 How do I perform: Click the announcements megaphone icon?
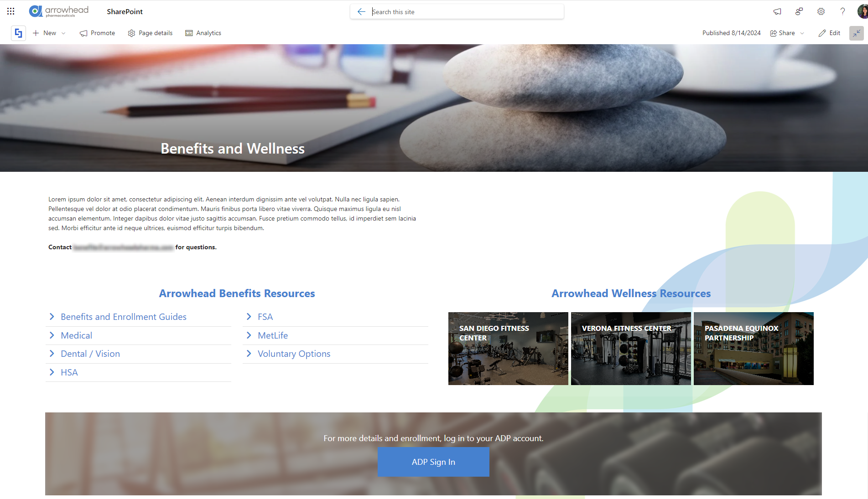(x=777, y=11)
